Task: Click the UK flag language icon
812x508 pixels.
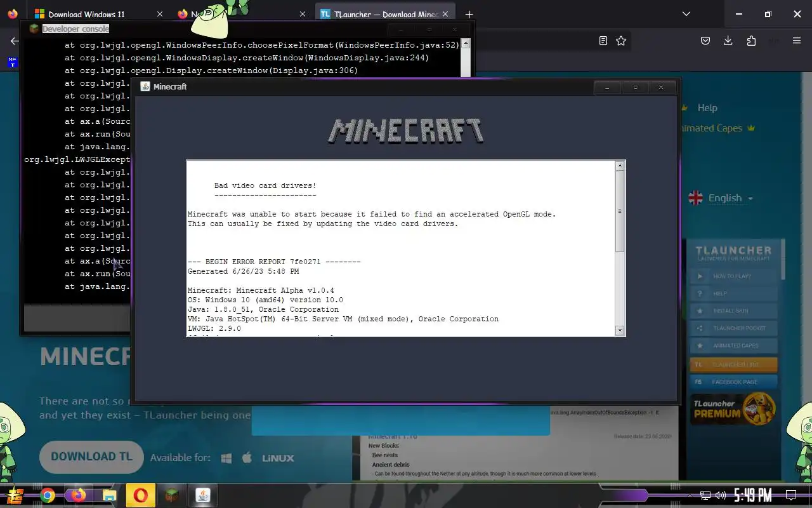Action: pos(696,198)
